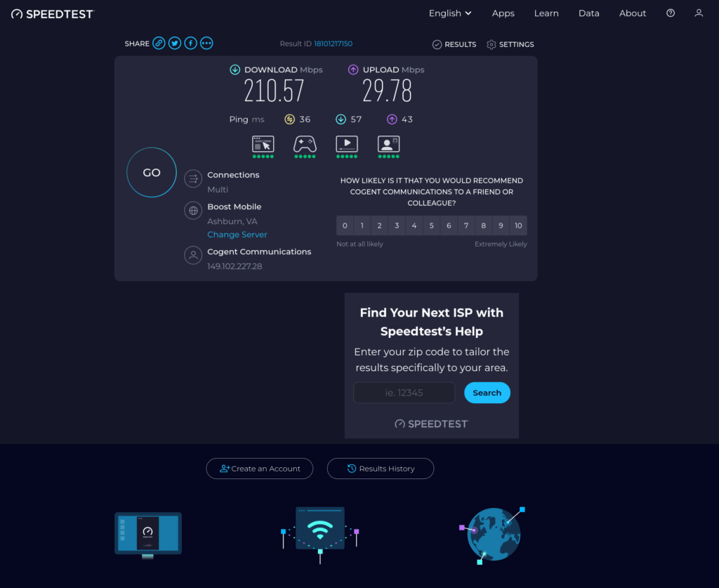The image size is (719, 588).
Task: Open the Learn menu
Action: coord(546,13)
